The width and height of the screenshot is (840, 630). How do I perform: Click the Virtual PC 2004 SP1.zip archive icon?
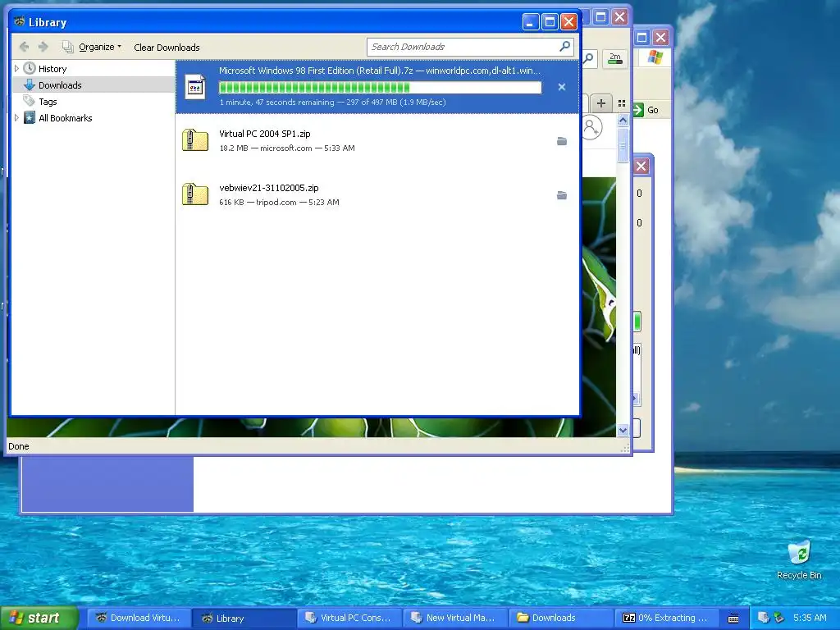[195, 140]
